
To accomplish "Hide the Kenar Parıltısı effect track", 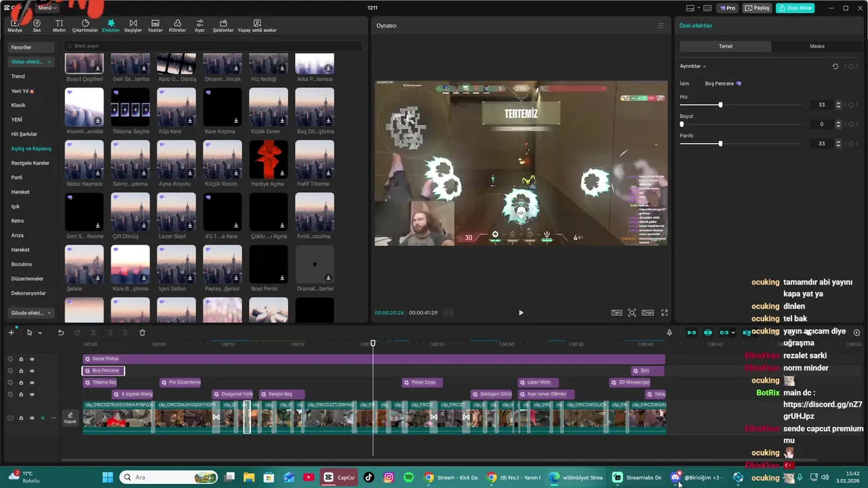I will click(x=32, y=359).
